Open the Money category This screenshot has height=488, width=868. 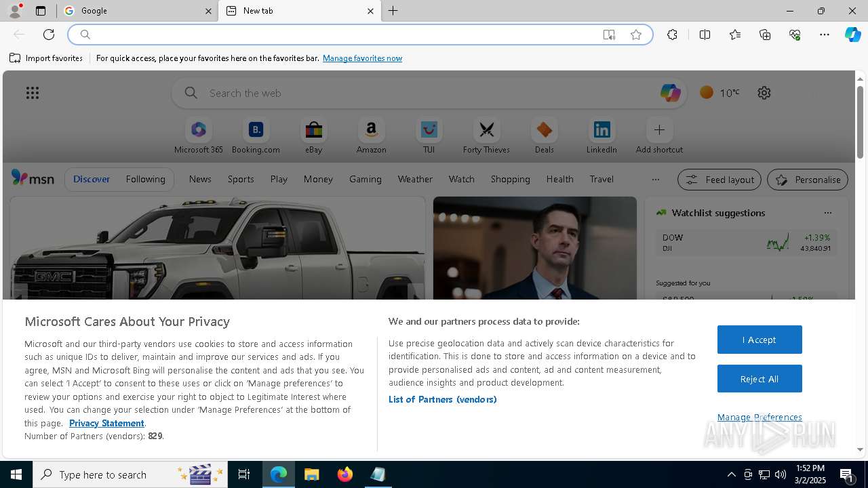click(318, 179)
